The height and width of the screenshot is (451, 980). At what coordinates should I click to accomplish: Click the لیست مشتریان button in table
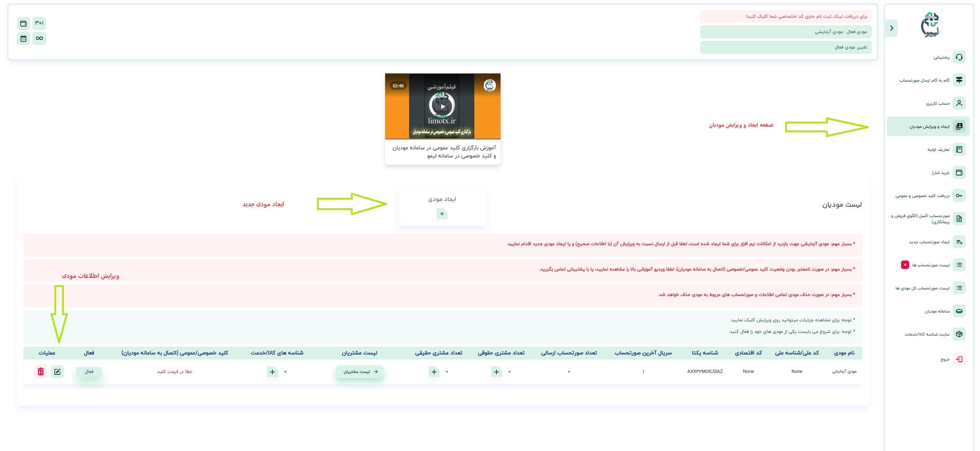(360, 372)
